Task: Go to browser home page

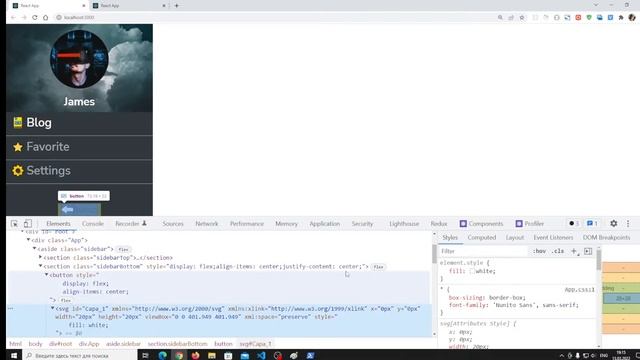Action: coord(45,18)
